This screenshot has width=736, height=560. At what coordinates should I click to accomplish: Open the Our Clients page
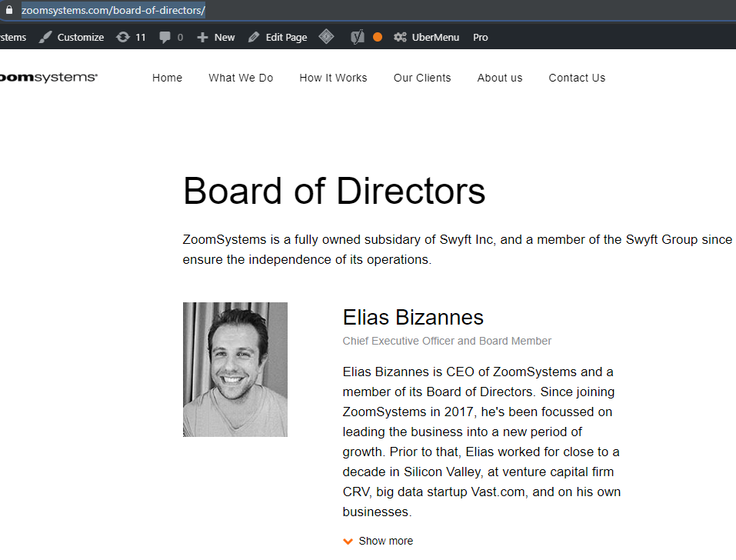pyautogui.click(x=422, y=78)
